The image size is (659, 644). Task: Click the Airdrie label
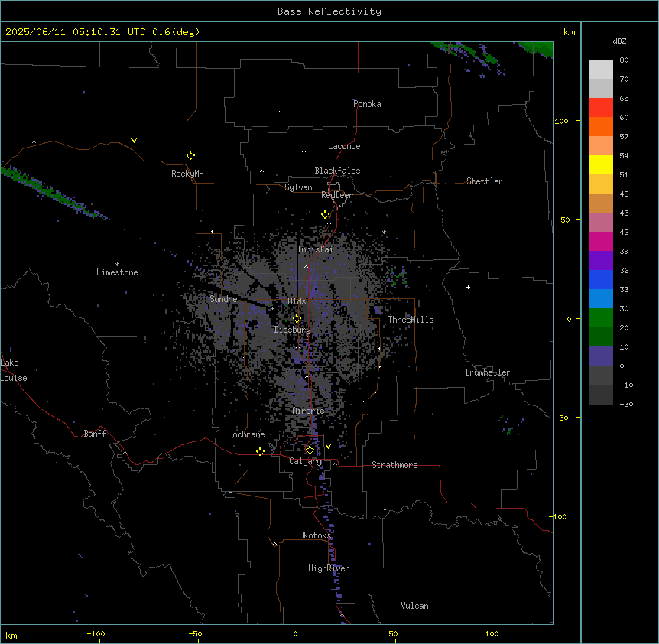pyautogui.click(x=309, y=411)
